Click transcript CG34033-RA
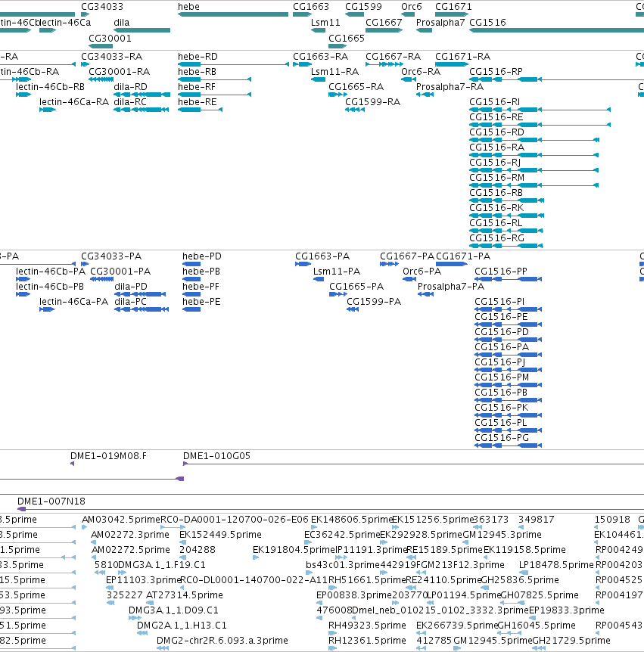The width and height of the screenshot is (644, 652). [86, 64]
